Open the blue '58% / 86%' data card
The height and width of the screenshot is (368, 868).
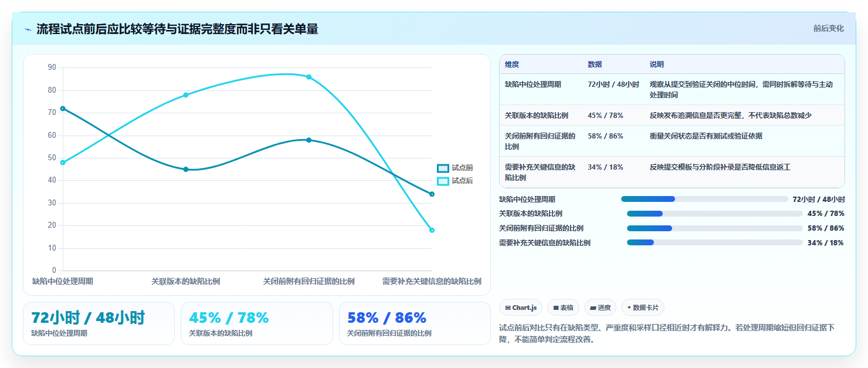[x=415, y=323]
